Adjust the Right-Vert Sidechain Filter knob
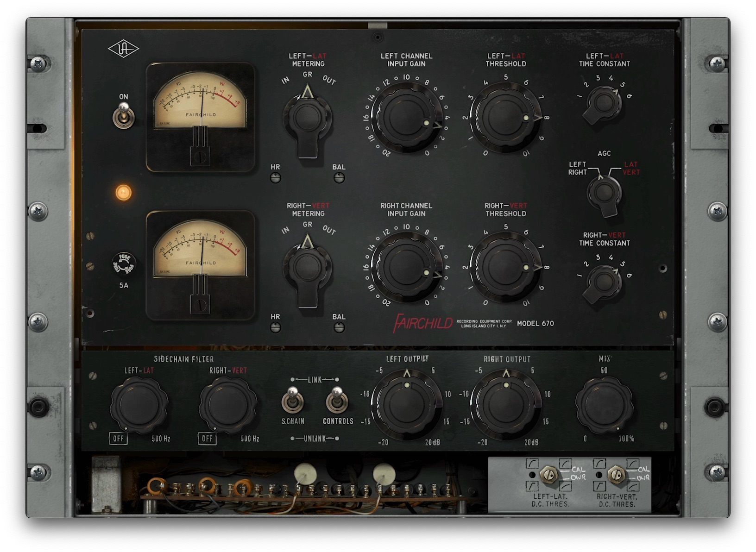 click(x=228, y=405)
